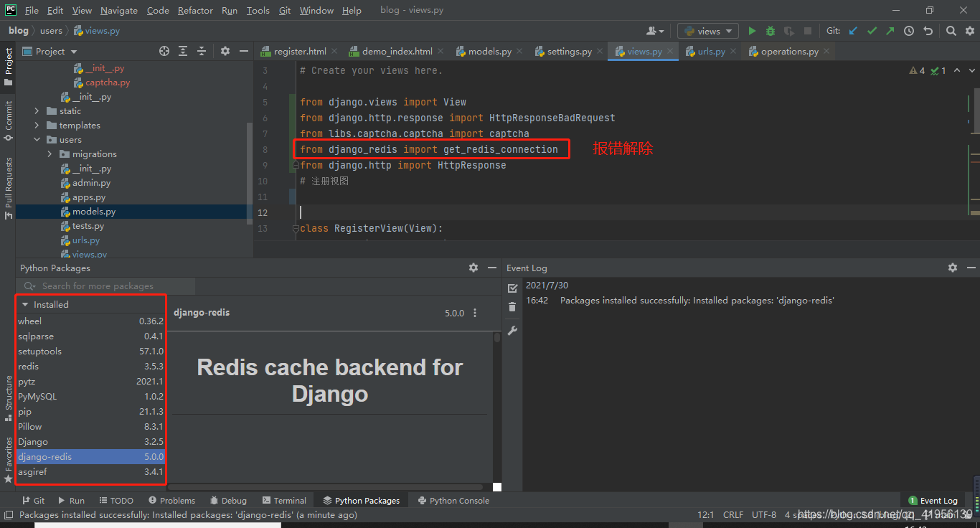Open the Refactor menu

pos(195,10)
